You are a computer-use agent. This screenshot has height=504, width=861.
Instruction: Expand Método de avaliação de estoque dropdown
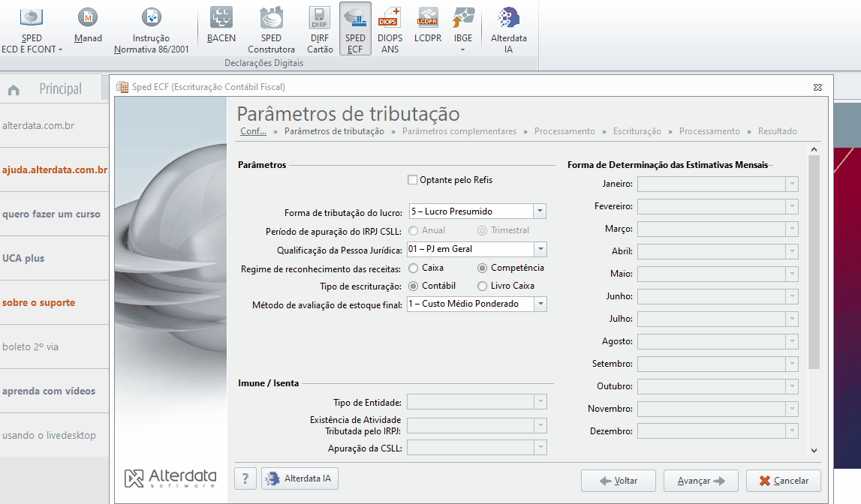[540, 304]
